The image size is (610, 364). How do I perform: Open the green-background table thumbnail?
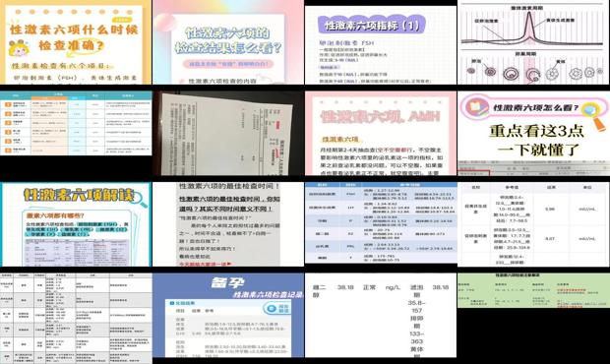point(533,290)
